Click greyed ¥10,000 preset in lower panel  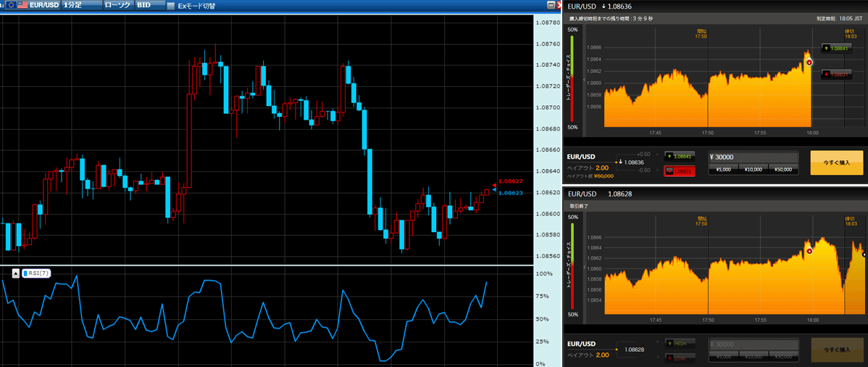pyautogui.click(x=753, y=356)
